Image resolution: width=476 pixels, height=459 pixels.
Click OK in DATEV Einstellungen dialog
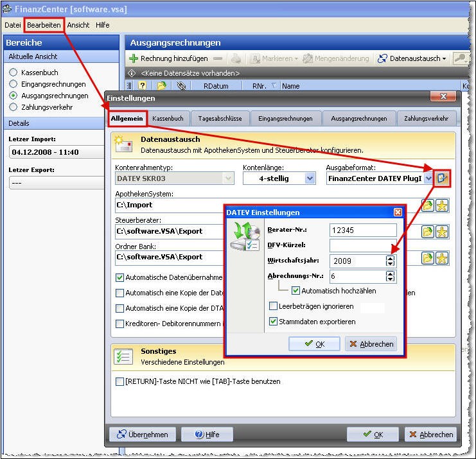tap(314, 344)
